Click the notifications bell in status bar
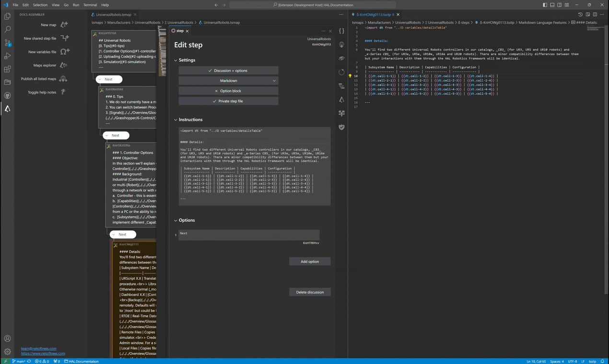Viewport: 609px width, 364px height. [603, 361]
